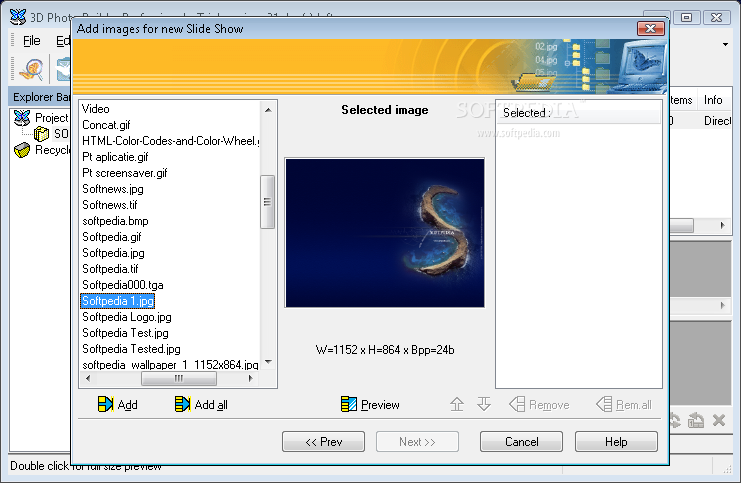Open the File menu in main window
Image resolution: width=741 pixels, height=483 pixels.
click(x=32, y=41)
